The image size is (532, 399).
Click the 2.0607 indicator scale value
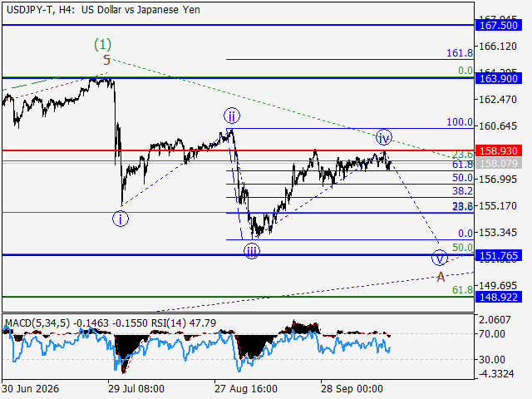click(495, 319)
